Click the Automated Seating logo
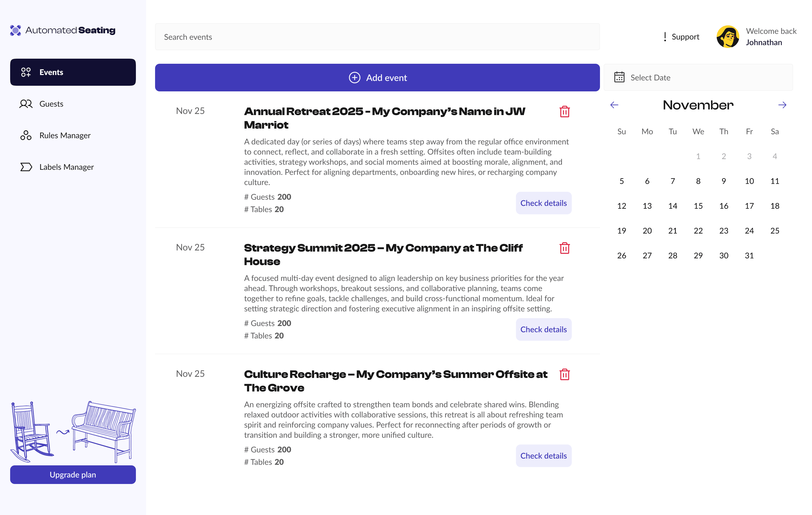812x515 pixels. coord(63,30)
